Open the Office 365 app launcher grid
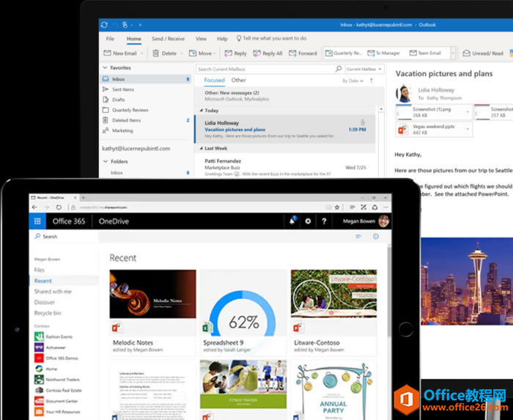Image resolution: width=513 pixels, height=420 pixels. (x=37, y=221)
